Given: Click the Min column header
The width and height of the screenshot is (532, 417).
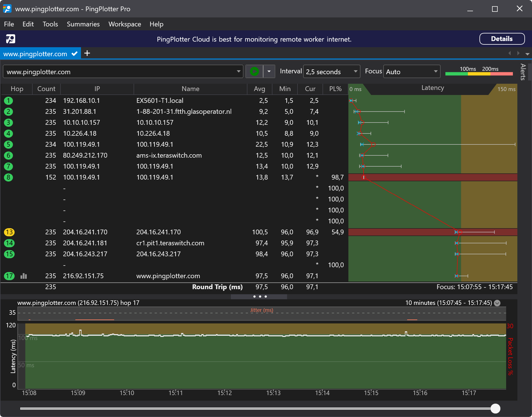Looking at the screenshot, I should (x=285, y=89).
